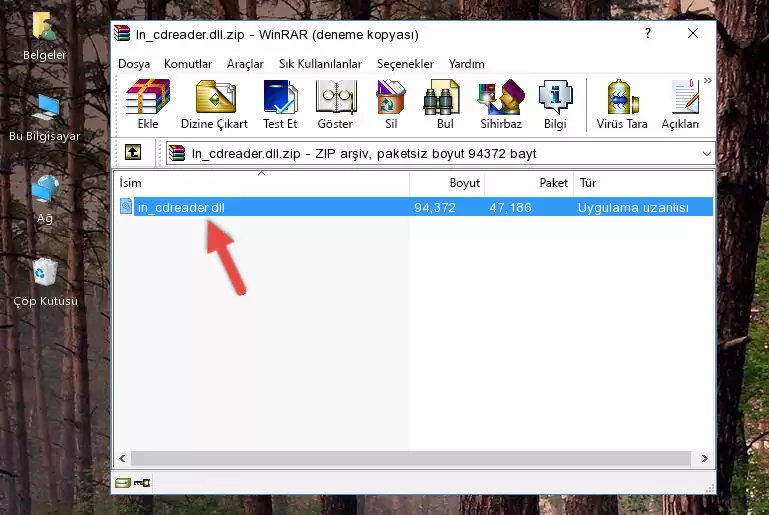
Task: Click the WinRAR title bar icon
Action: (122, 33)
